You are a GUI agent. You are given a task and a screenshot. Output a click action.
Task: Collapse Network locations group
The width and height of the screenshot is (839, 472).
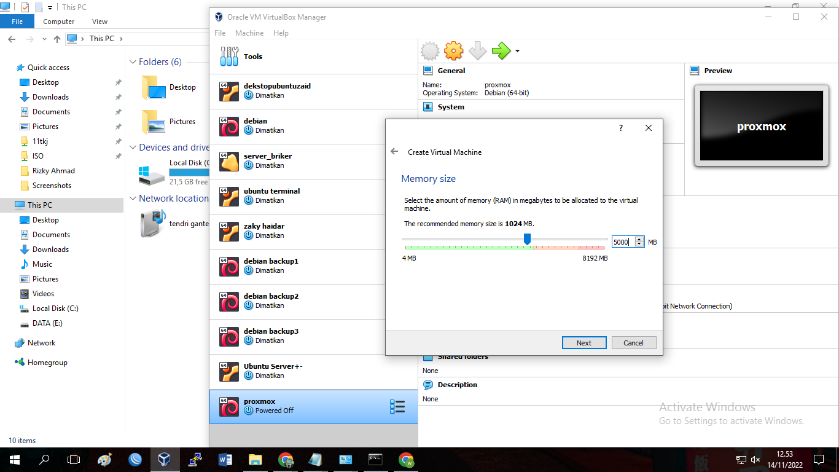pos(133,199)
